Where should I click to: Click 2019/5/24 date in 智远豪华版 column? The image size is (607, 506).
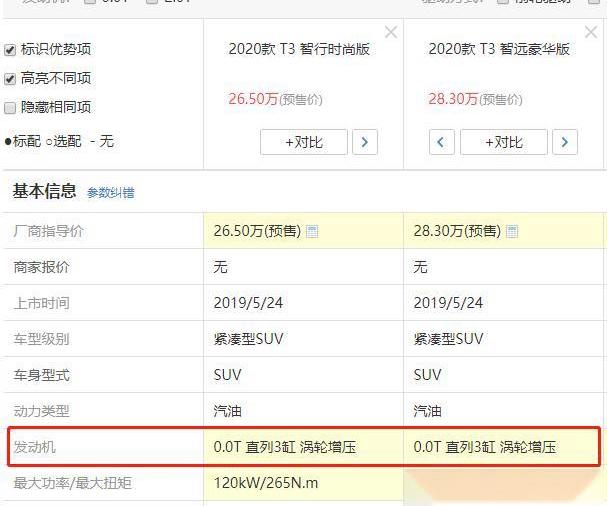tap(448, 303)
